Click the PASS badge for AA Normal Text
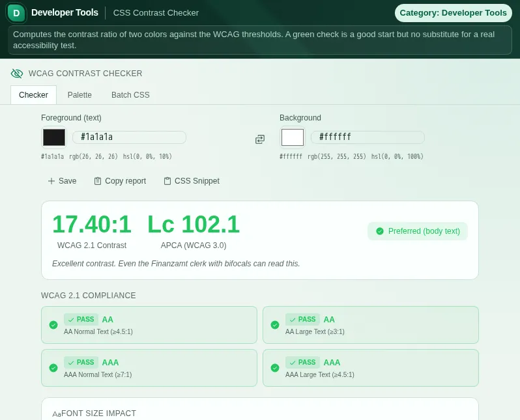This screenshot has width=520, height=420. [81, 319]
